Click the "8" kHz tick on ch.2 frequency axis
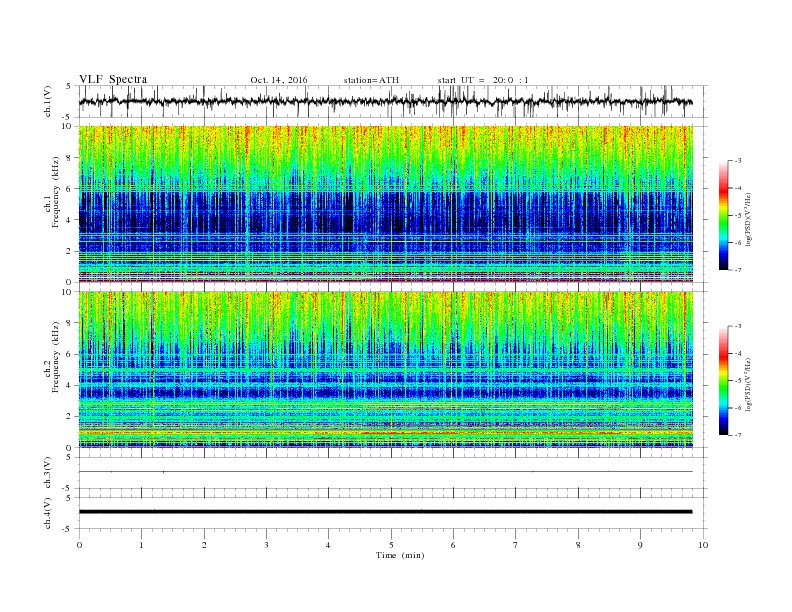 tap(70, 323)
